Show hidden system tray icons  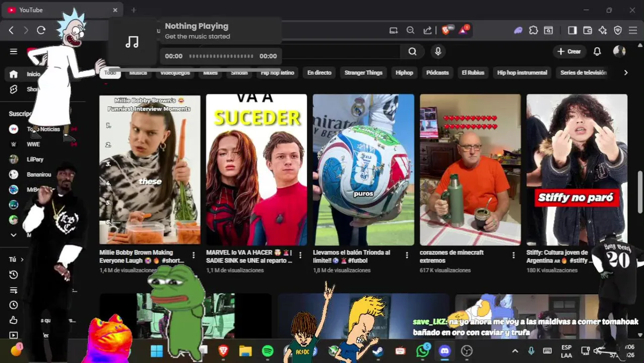click(515, 351)
